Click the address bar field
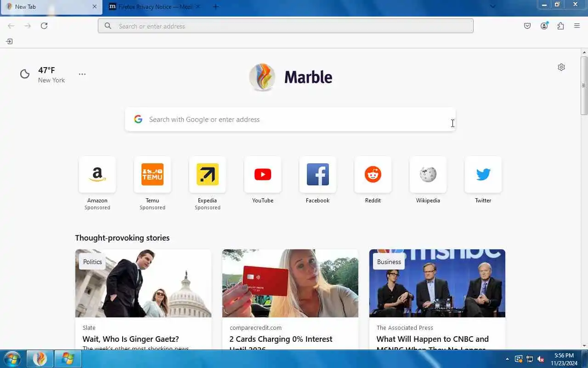The height and width of the screenshot is (368, 588). click(285, 26)
